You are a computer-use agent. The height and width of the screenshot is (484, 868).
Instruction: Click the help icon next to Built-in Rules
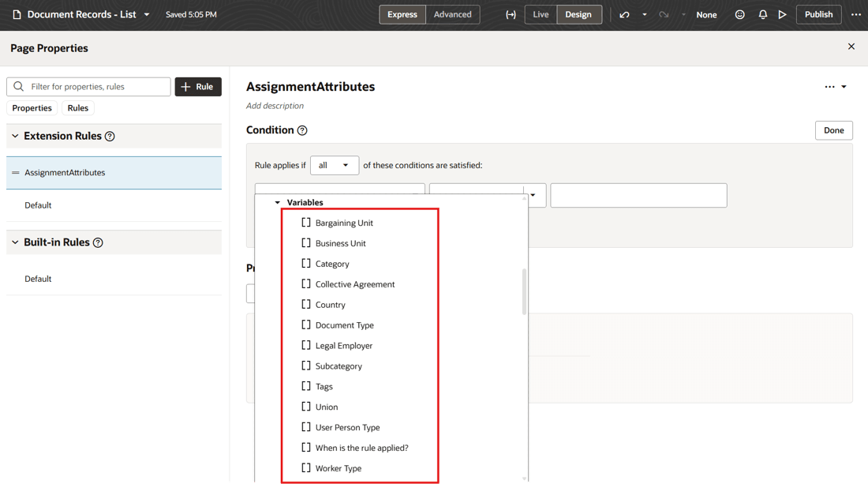(98, 242)
